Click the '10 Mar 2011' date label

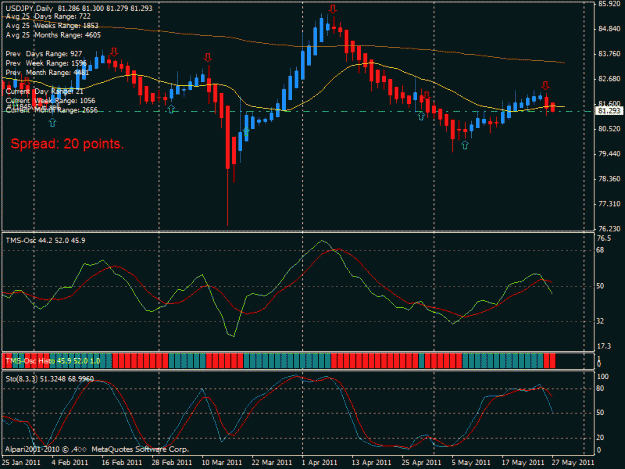(x=222, y=463)
